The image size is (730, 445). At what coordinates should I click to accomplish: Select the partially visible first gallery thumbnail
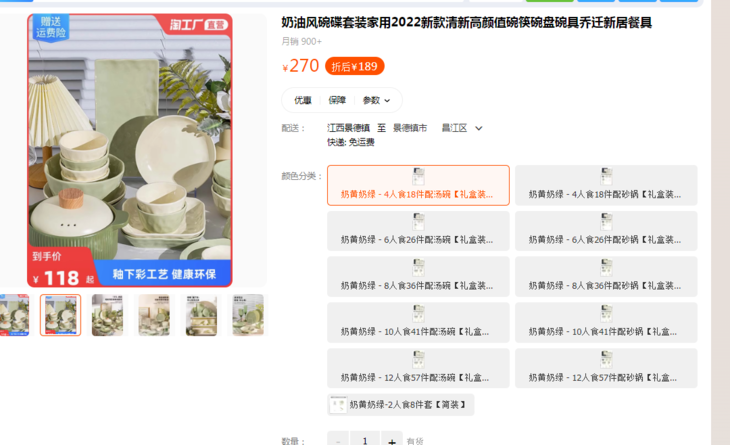[x=14, y=315]
